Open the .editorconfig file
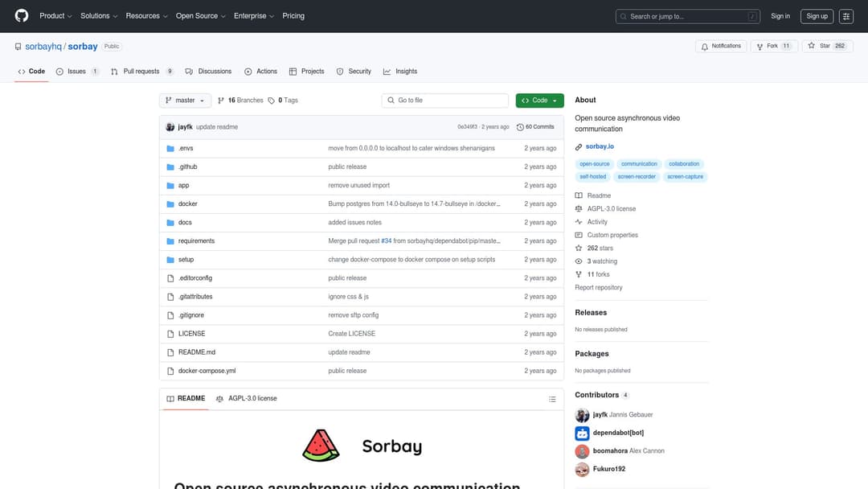Image resolution: width=868 pixels, height=489 pixels. (x=194, y=278)
